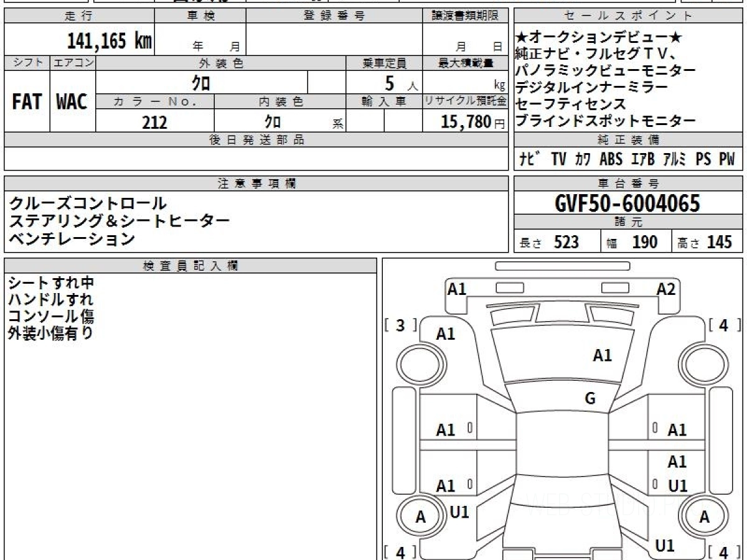Select chassis number GVF50-6004065

[627, 203]
